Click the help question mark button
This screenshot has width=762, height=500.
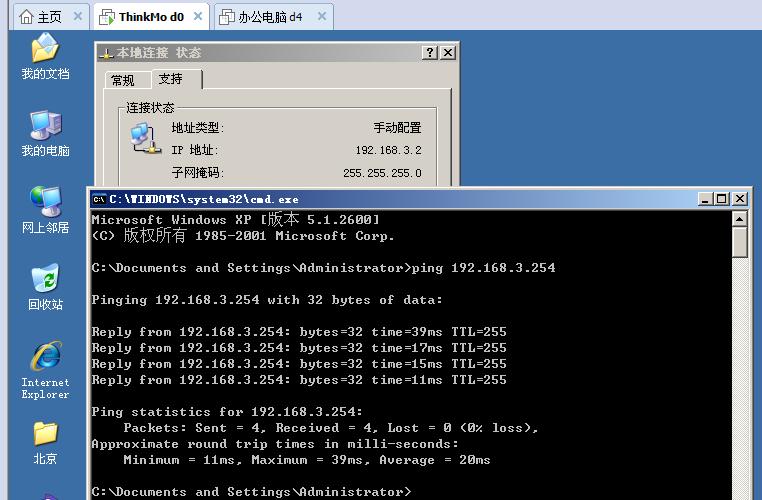[430, 52]
